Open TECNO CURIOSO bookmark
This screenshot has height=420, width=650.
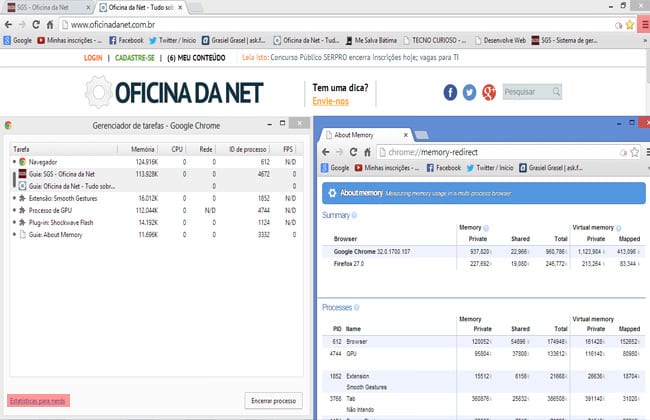click(x=434, y=40)
